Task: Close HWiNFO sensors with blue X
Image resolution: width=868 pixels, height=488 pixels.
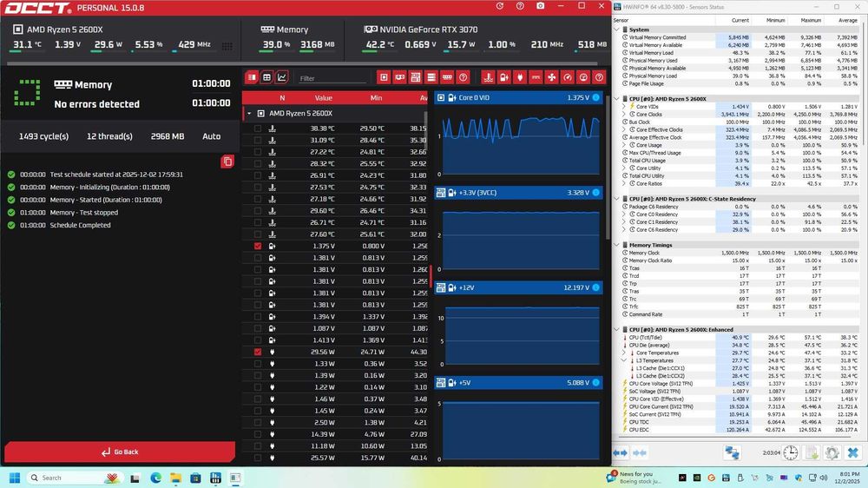Action: (853, 453)
